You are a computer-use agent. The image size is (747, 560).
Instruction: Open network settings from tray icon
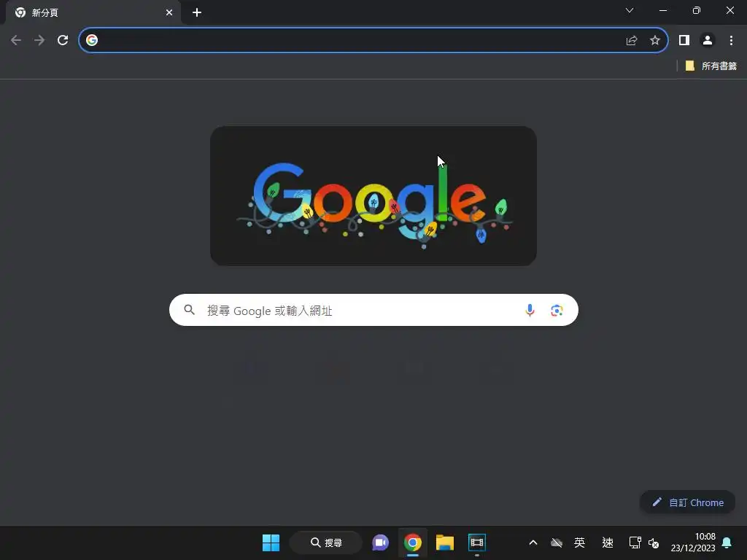(635, 542)
